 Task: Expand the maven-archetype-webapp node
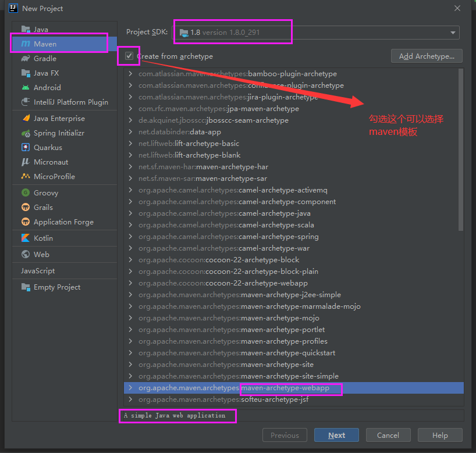click(130, 388)
